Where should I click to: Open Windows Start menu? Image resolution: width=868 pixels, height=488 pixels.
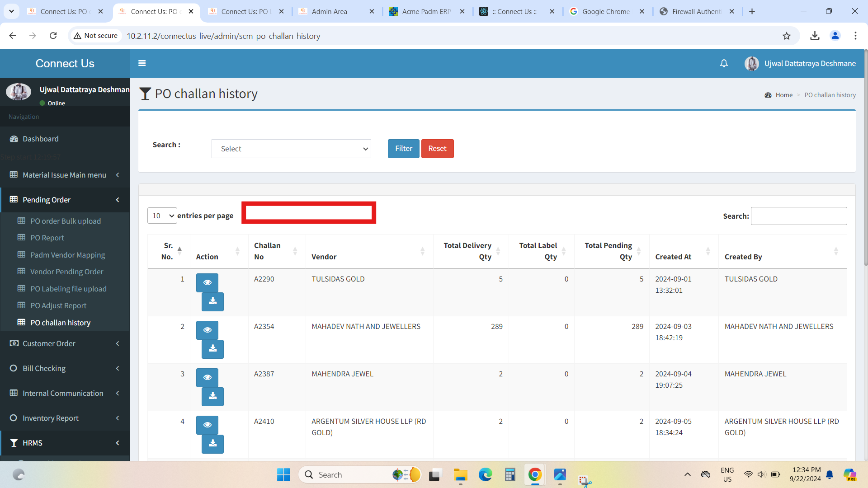[x=283, y=474]
